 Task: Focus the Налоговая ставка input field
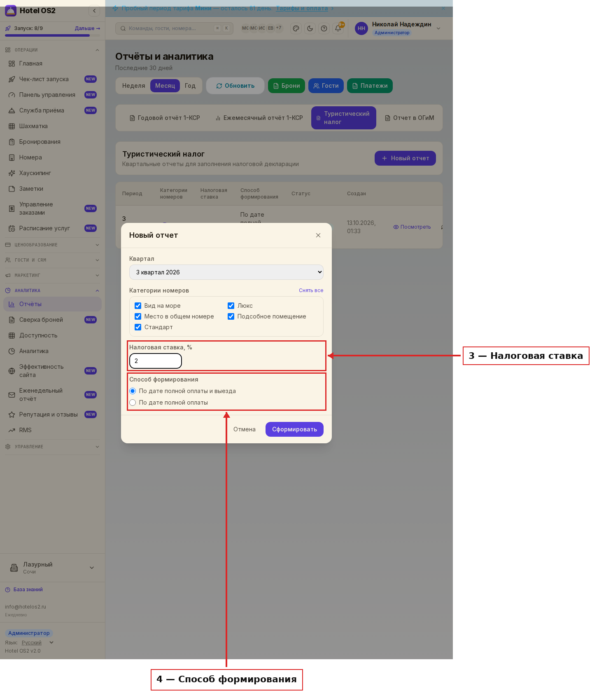coord(156,361)
